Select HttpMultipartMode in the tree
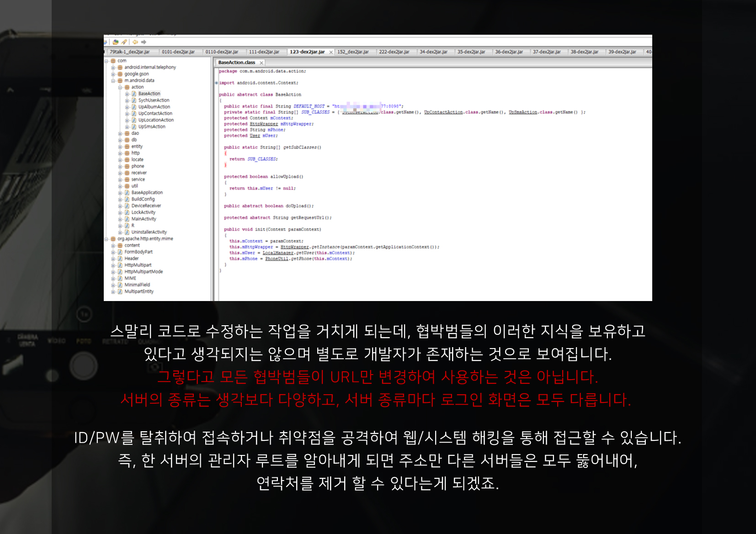This screenshot has height=534, width=756. click(144, 272)
